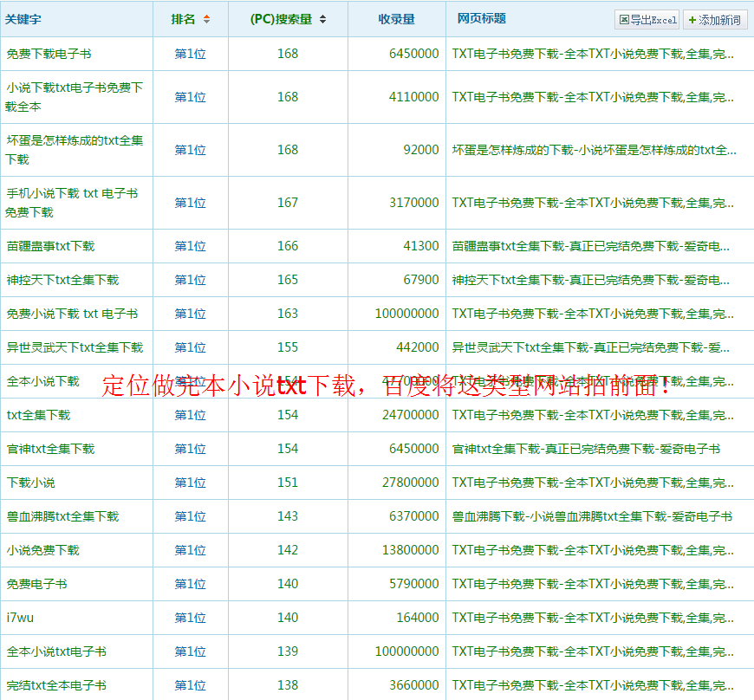This screenshot has width=754, height=700.
Task: Open keyword 异世灵武天下txt全集下载
Action: coord(75,347)
